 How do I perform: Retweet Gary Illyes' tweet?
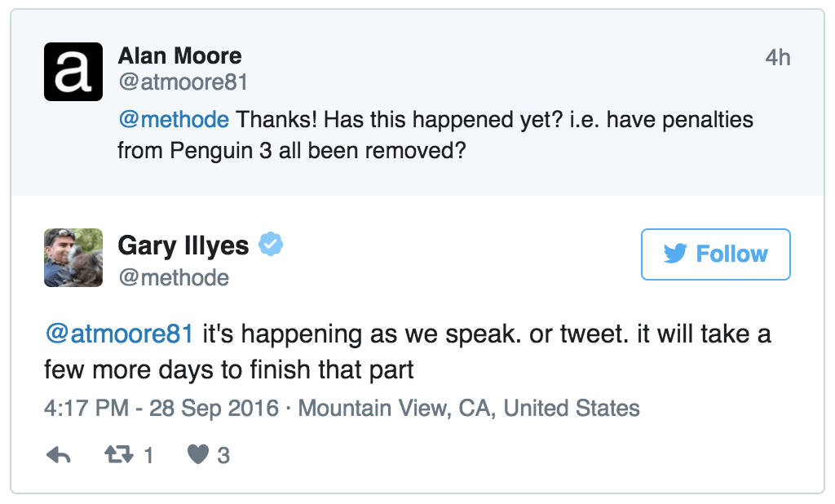tap(118, 455)
